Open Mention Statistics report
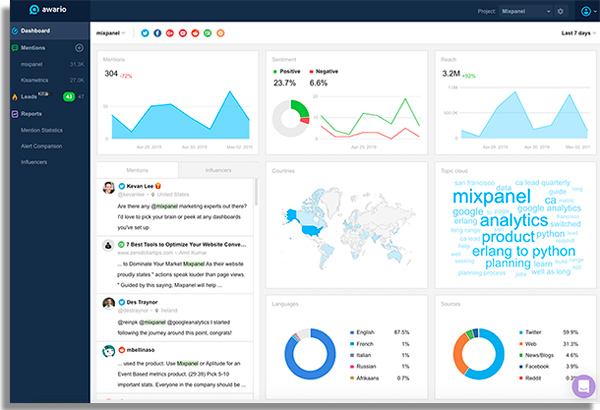This screenshot has width=600, height=410. 42,130
